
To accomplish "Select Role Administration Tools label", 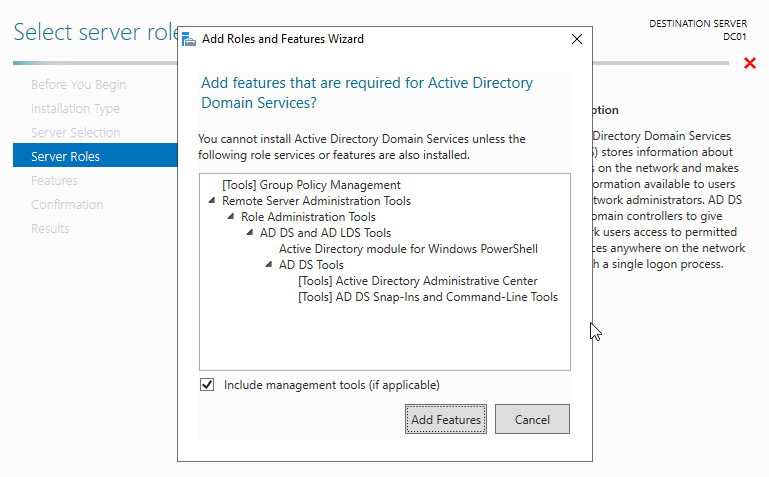I will click(308, 217).
